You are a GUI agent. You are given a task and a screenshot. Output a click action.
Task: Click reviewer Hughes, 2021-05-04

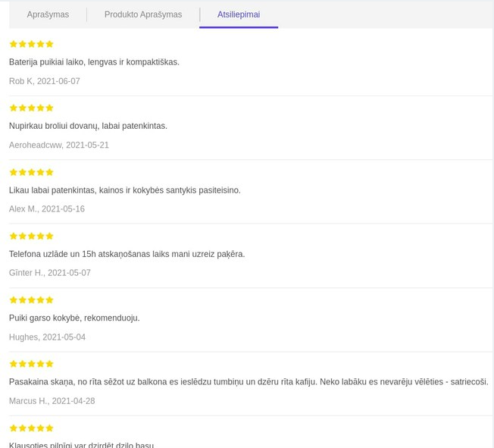point(47,337)
